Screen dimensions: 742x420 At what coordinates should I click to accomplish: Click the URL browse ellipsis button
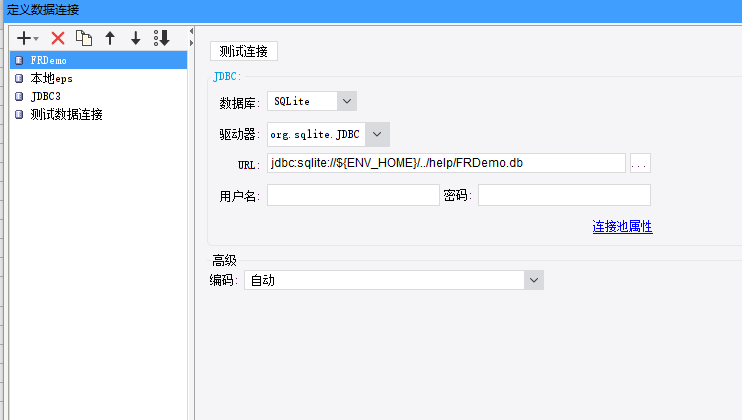click(x=640, y=163)
